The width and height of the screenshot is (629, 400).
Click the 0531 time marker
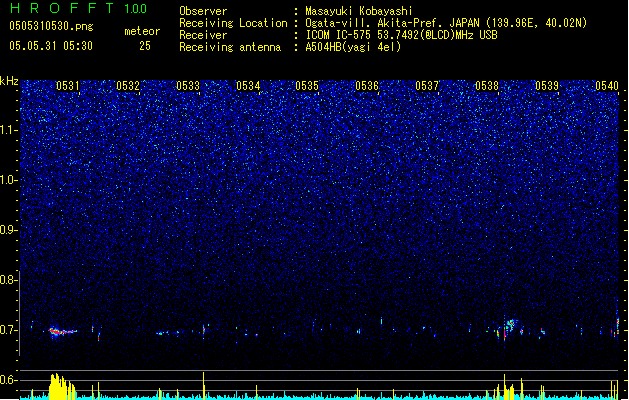click(x=67, y=86)
